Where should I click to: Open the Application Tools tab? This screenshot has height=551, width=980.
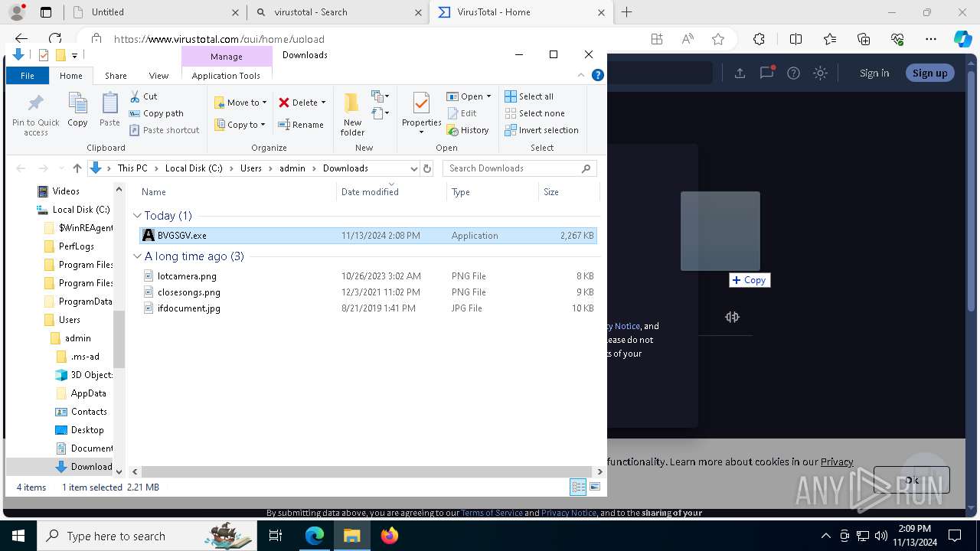(226, 76)
